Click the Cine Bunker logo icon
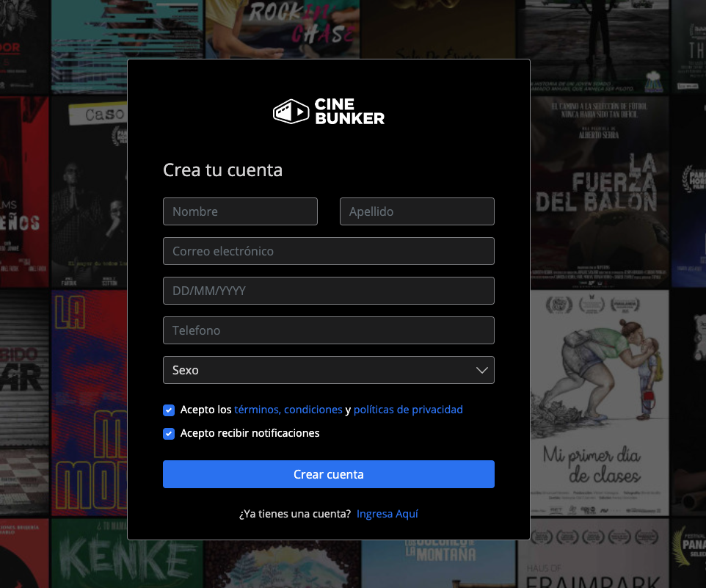The width and height of the screenshot is (706, 588). (291, 112)
